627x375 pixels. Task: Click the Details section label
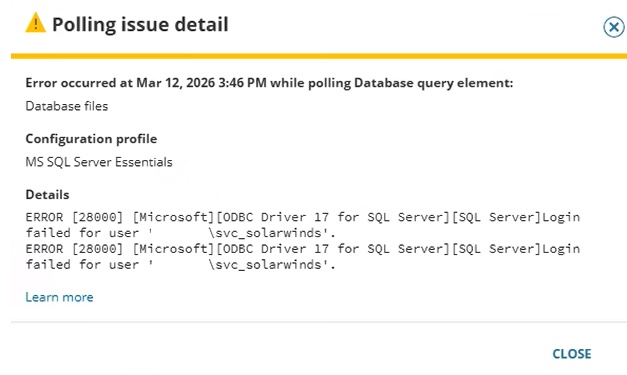point(47,195)
